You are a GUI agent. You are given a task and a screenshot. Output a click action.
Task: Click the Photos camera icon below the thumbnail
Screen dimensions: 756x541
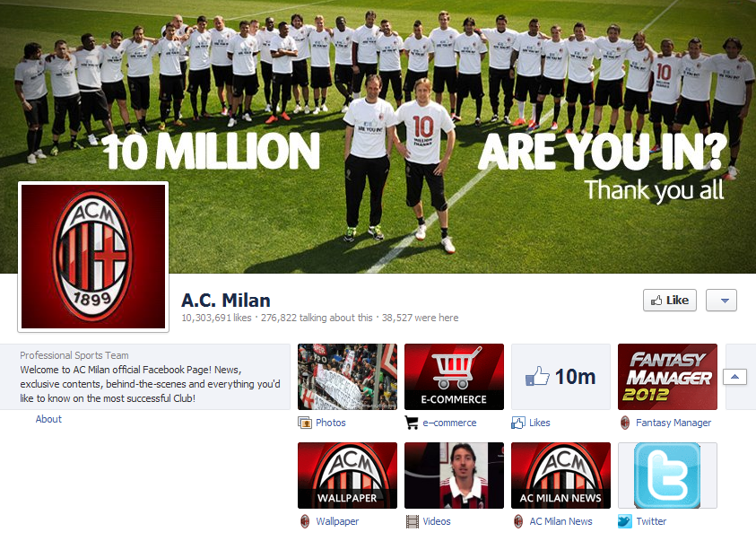click(x=305, y=423)
